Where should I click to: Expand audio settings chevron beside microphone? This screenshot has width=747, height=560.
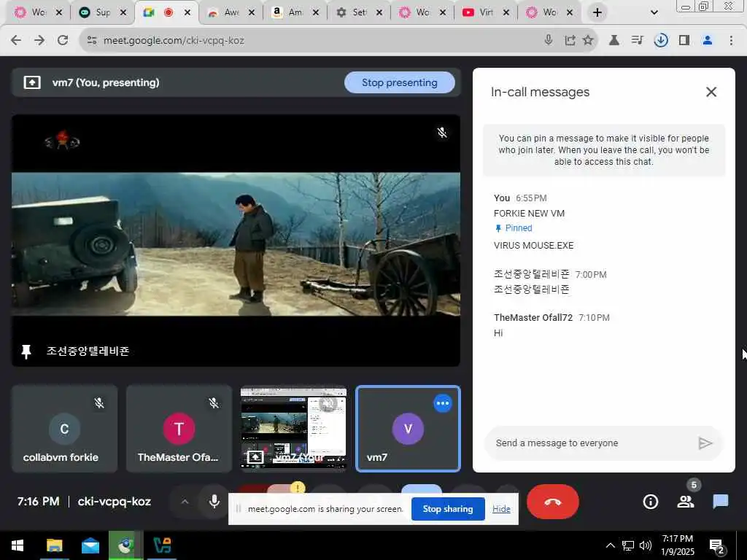[185, 502]
